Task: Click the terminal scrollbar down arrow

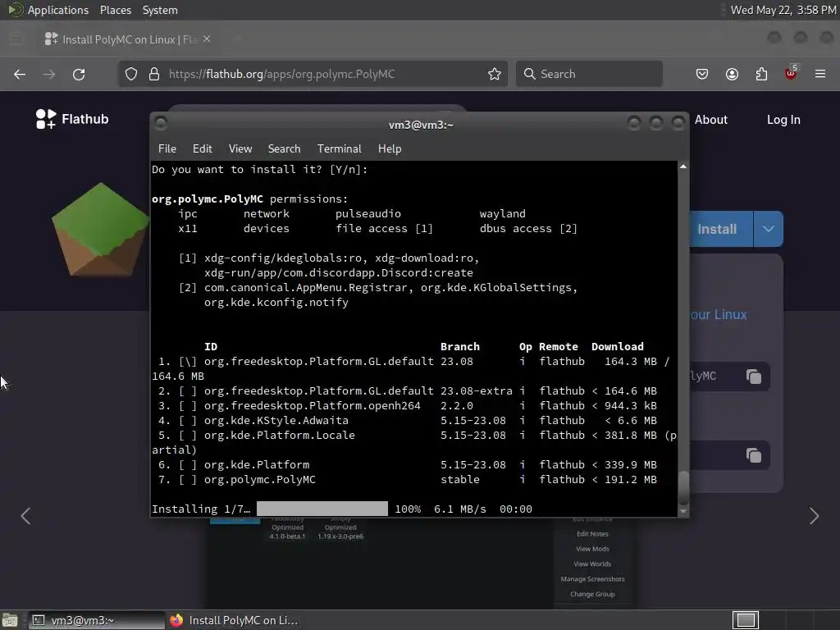Action: pos(683,511)
